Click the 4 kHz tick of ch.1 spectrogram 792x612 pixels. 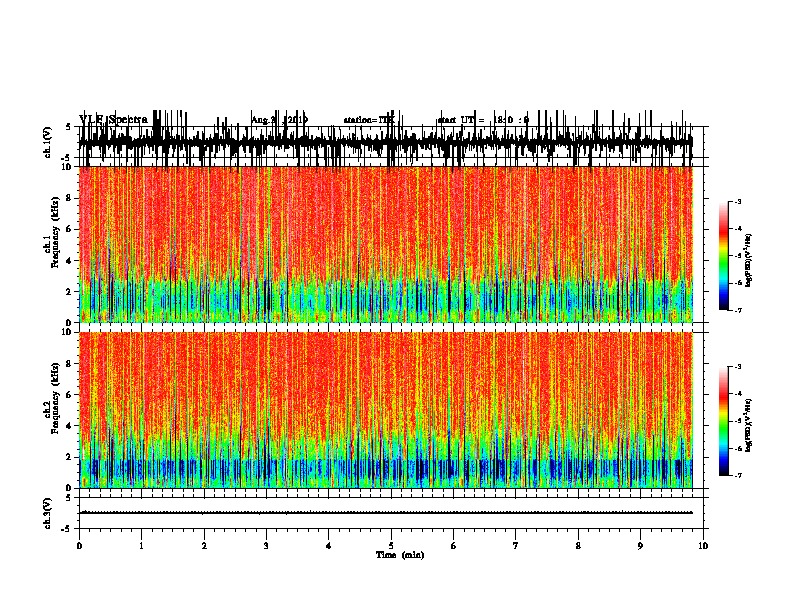69,261
